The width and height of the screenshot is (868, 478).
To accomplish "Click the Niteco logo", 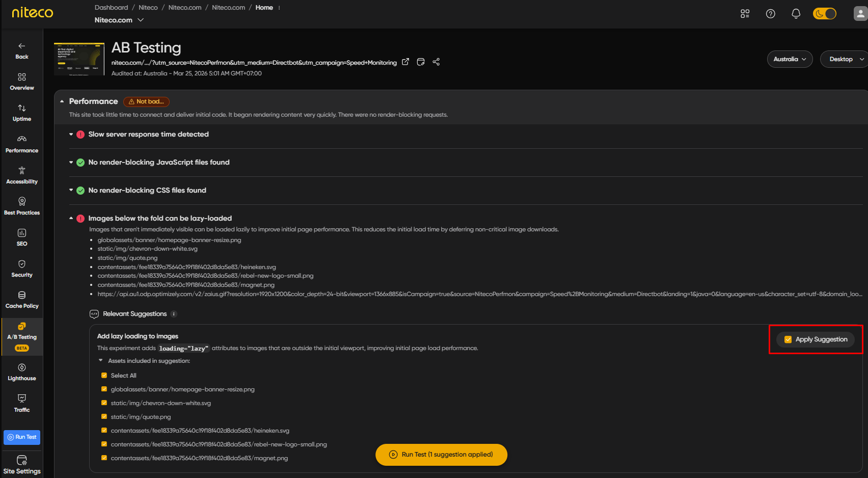I will tap(32, 12).
